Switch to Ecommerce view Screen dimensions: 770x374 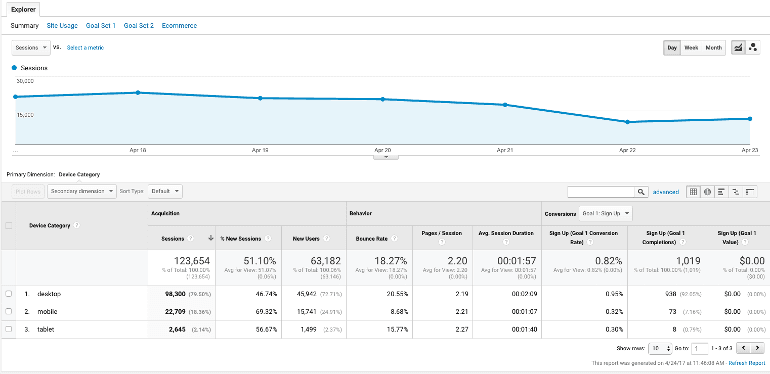[x=179, y=26]
